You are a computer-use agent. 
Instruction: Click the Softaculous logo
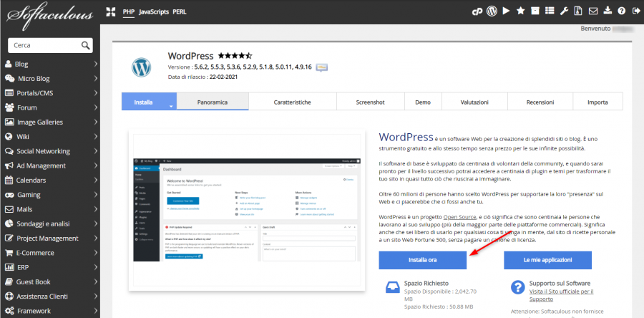[x=49, y=17]
